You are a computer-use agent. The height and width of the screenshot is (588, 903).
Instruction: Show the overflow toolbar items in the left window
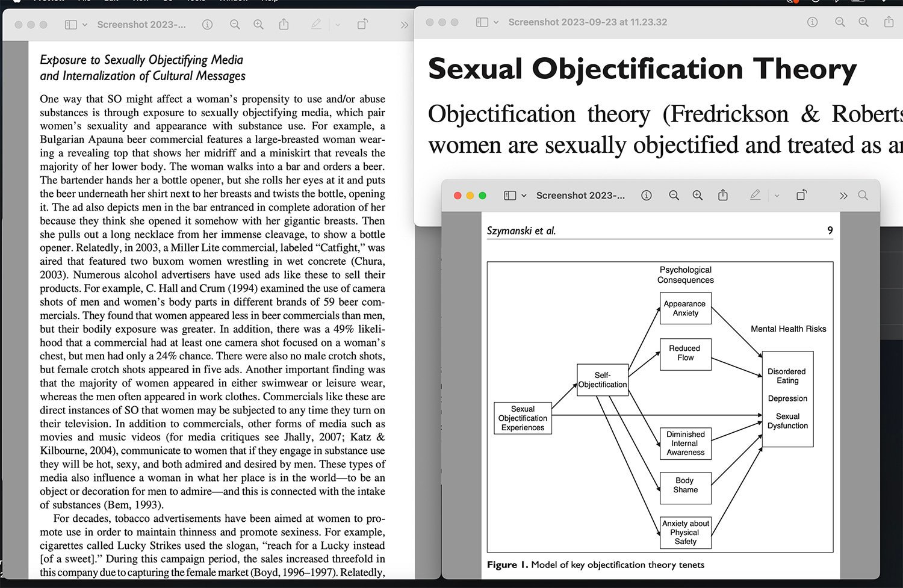coord(404,25)
